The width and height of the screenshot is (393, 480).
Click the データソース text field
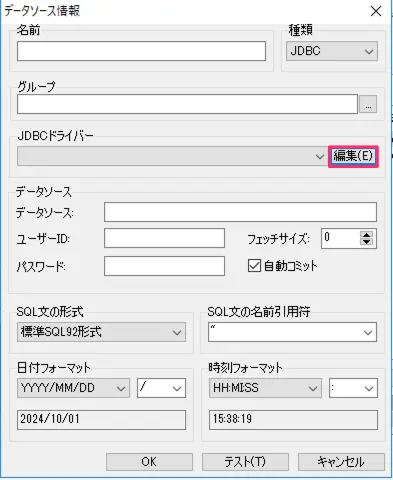pos(240,212)
